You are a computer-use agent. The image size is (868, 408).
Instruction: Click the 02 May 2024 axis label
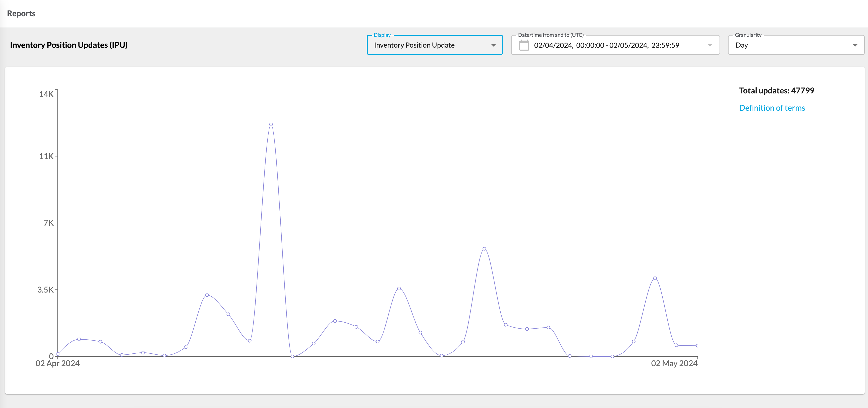tap(674, 364)
